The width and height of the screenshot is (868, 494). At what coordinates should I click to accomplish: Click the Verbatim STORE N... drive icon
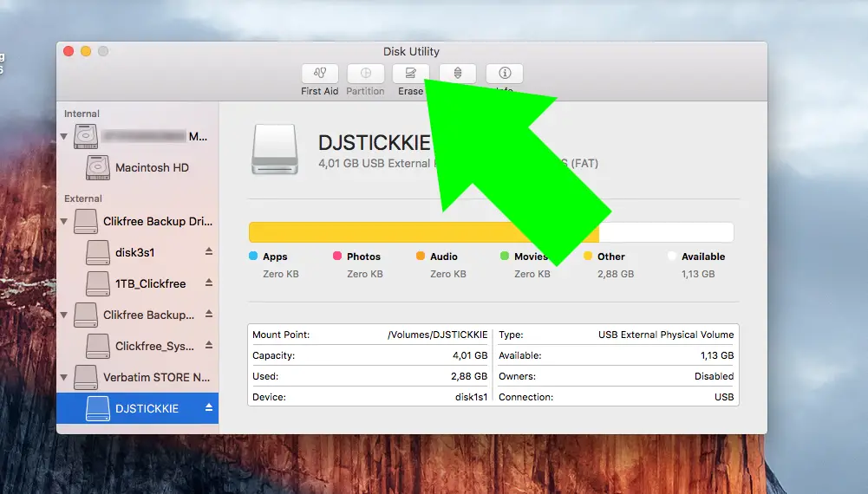click(86, 377)
